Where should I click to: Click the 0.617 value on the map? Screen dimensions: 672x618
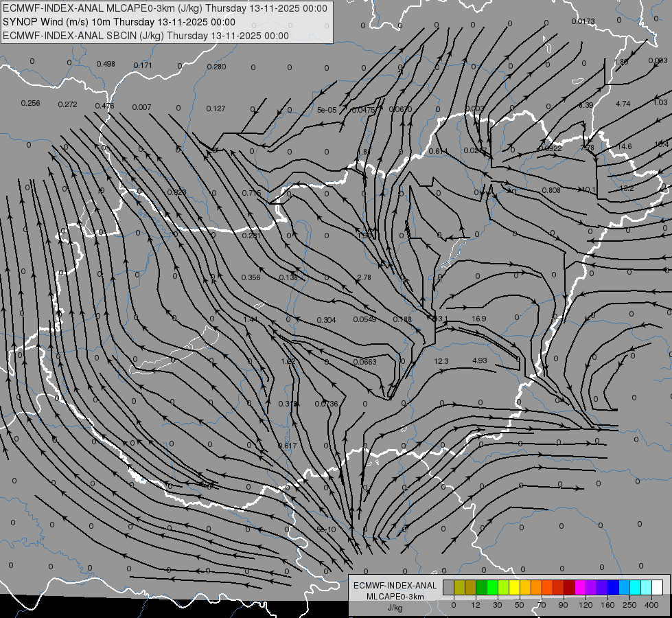tap(287, 446)
